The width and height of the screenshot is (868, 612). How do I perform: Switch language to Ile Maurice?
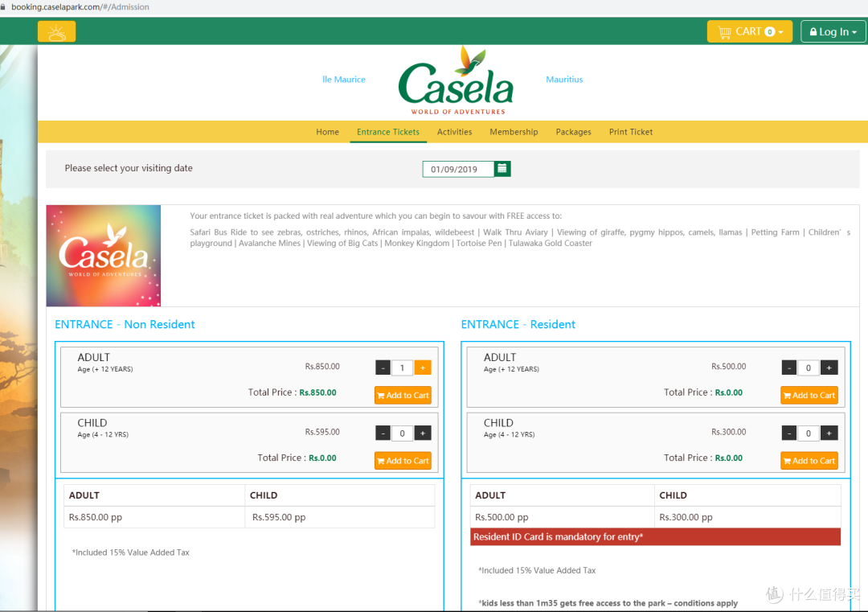pyautogui.click(x=344, y=79)
